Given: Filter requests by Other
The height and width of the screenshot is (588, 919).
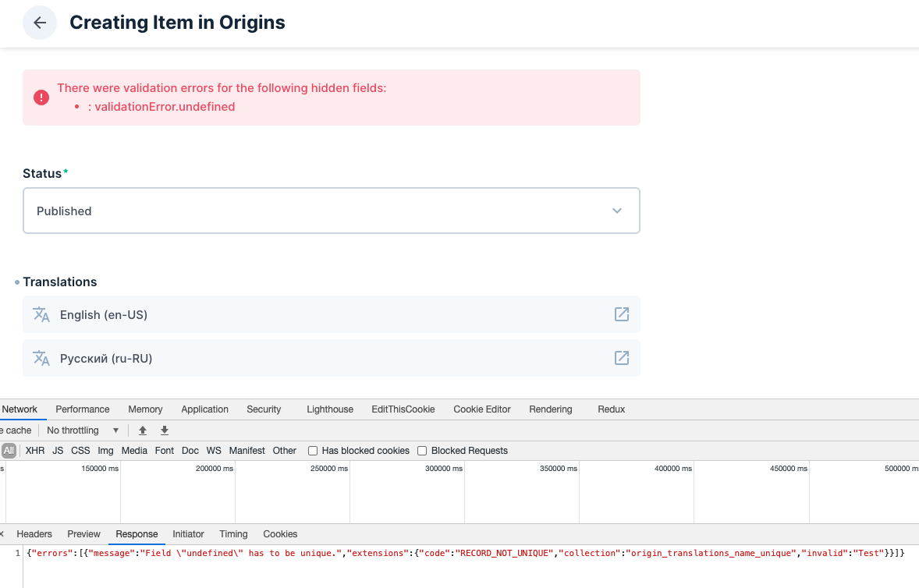Looking at the screenshot, I should click(x=284, y=451).
